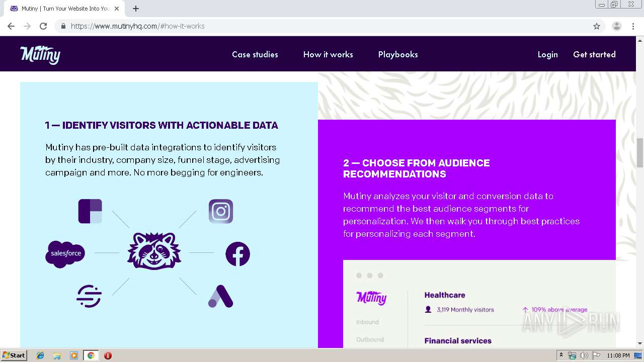Click the Login link
Screen dimensions: 644x362
[x=547, y=54]
